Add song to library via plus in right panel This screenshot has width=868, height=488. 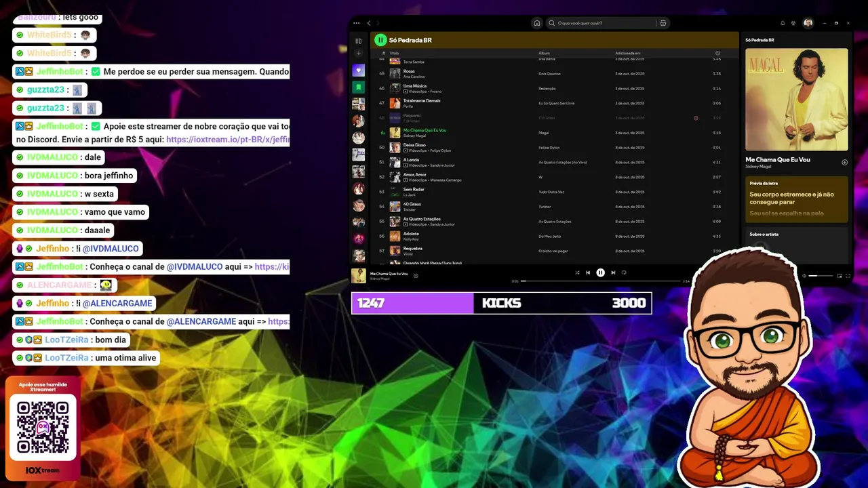tap(844, 162)
